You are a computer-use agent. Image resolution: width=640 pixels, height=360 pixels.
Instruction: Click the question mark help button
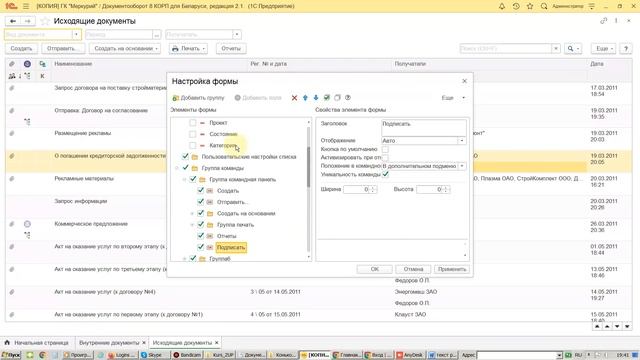click(626, 49)
